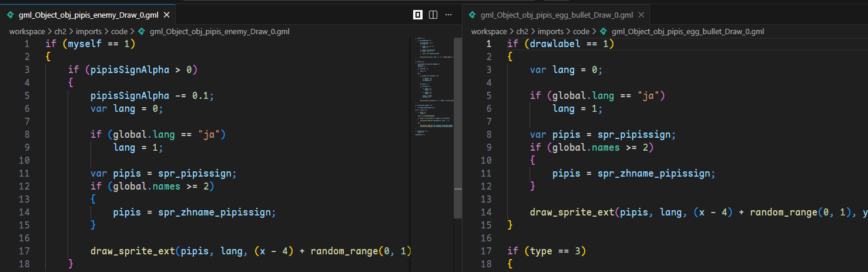The width and height of the screenshot is (868, 272).
Task: Click the Split Editor Right icon
Action: tap(433, 15)
